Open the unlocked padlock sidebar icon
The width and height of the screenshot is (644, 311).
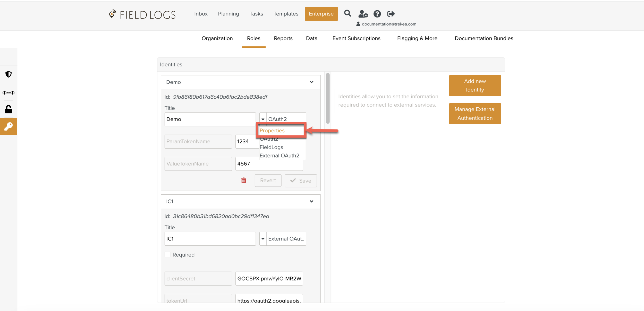(9, 109)
